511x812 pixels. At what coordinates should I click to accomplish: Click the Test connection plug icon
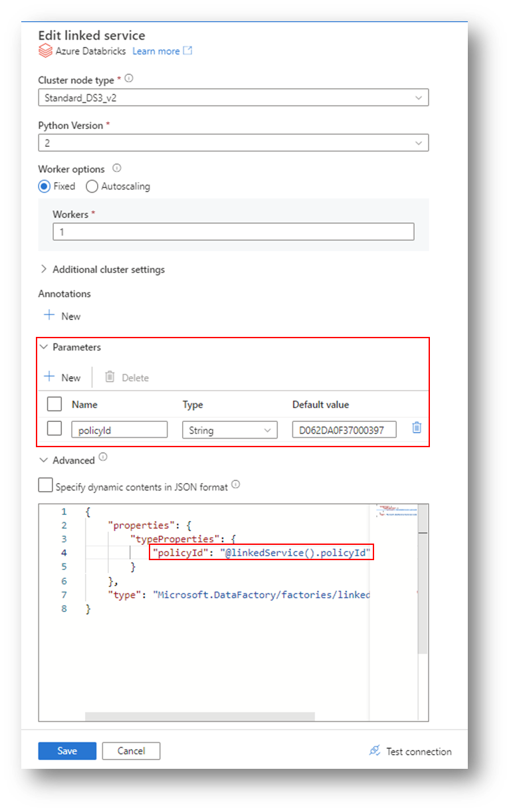(375, 750)
